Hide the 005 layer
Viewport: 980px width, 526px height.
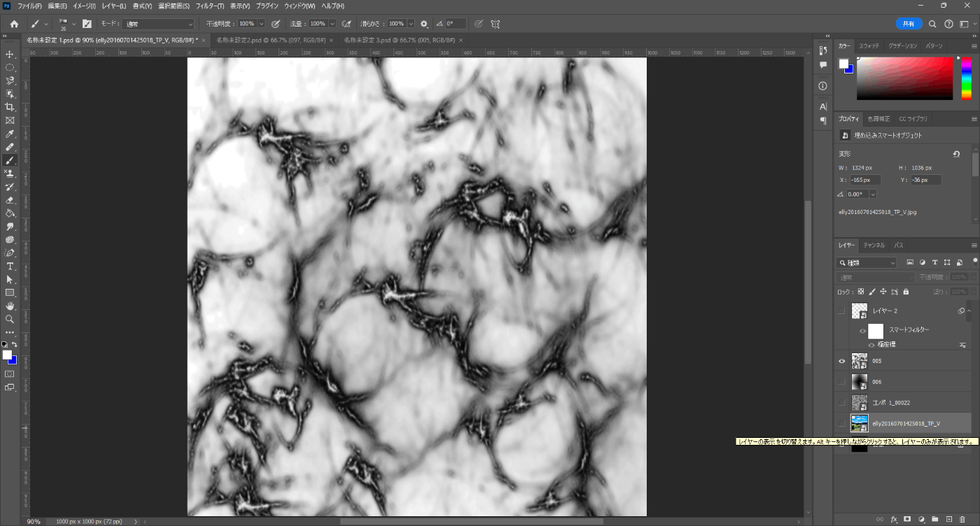click(842, 361)
